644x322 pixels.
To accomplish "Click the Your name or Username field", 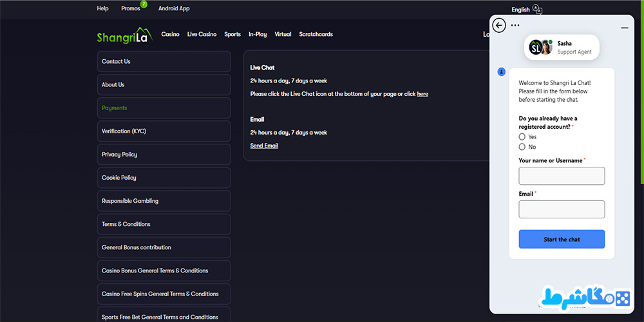I will (562, 176).
